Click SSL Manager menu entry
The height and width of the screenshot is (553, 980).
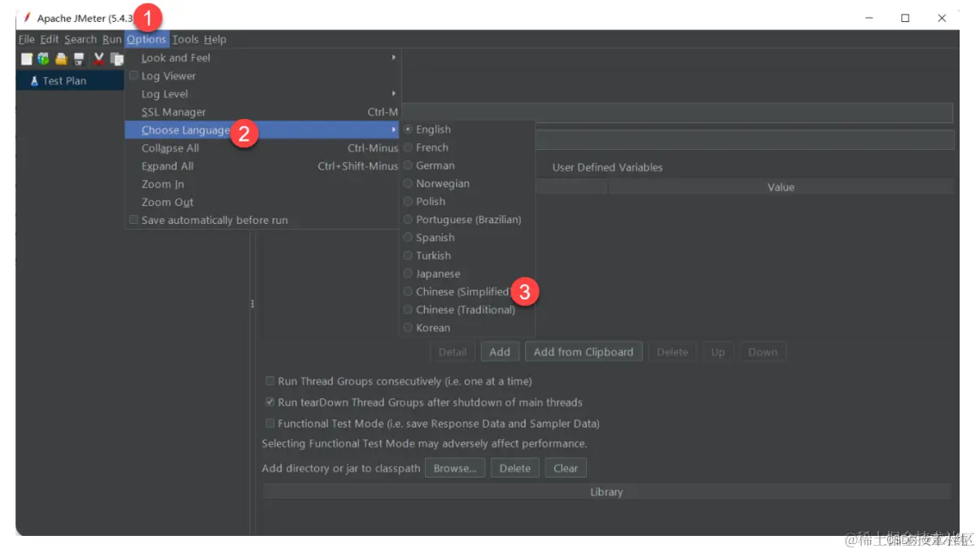tap(262, 112)
